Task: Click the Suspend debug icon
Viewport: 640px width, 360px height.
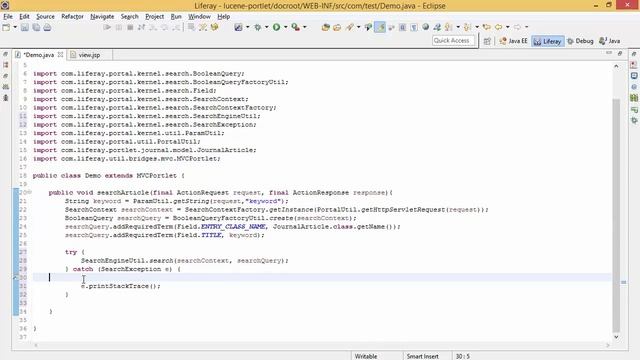Action: [119, 27]
